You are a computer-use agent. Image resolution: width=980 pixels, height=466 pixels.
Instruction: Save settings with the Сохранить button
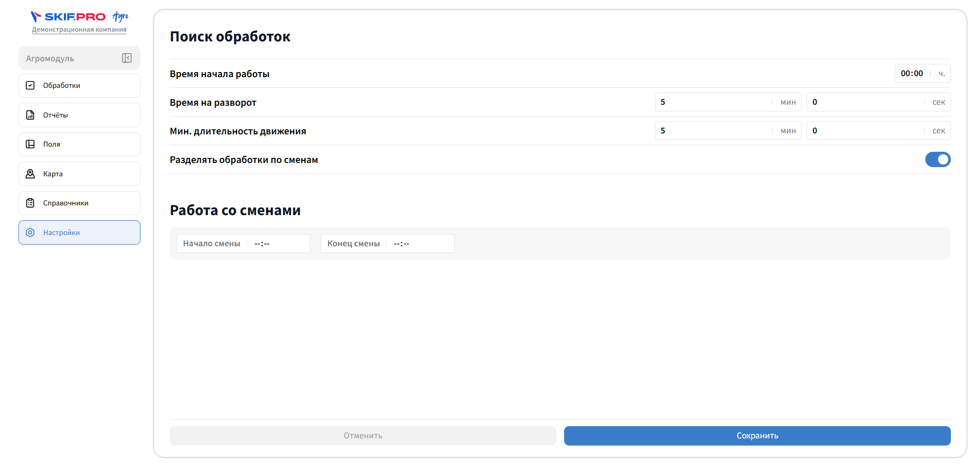757,436
